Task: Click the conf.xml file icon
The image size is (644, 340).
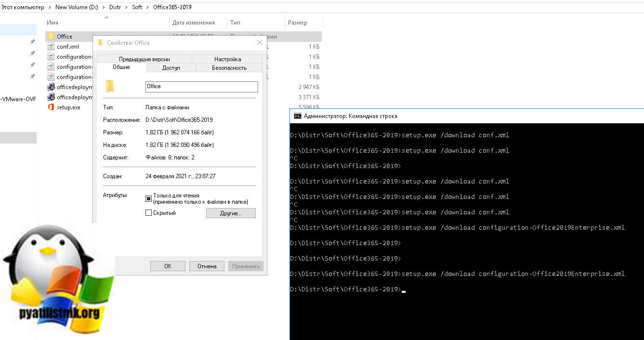Action: click(51, 47)
